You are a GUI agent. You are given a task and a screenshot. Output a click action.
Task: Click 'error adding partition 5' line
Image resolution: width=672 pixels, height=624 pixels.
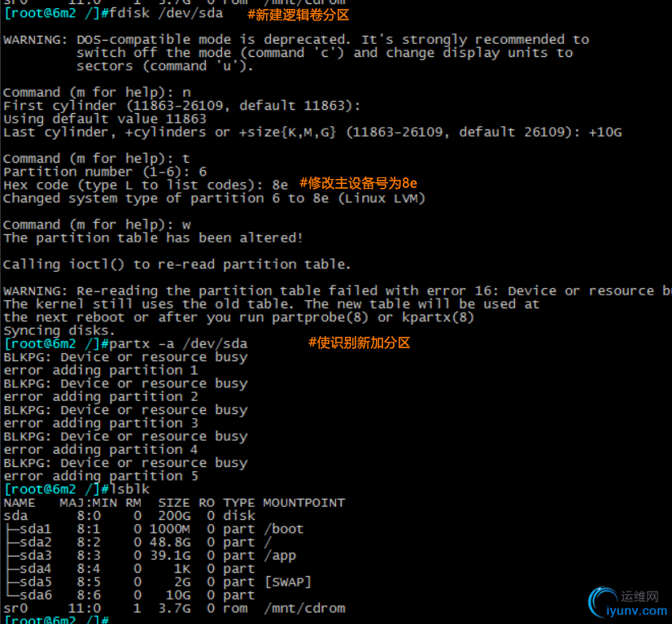(101, 476)
